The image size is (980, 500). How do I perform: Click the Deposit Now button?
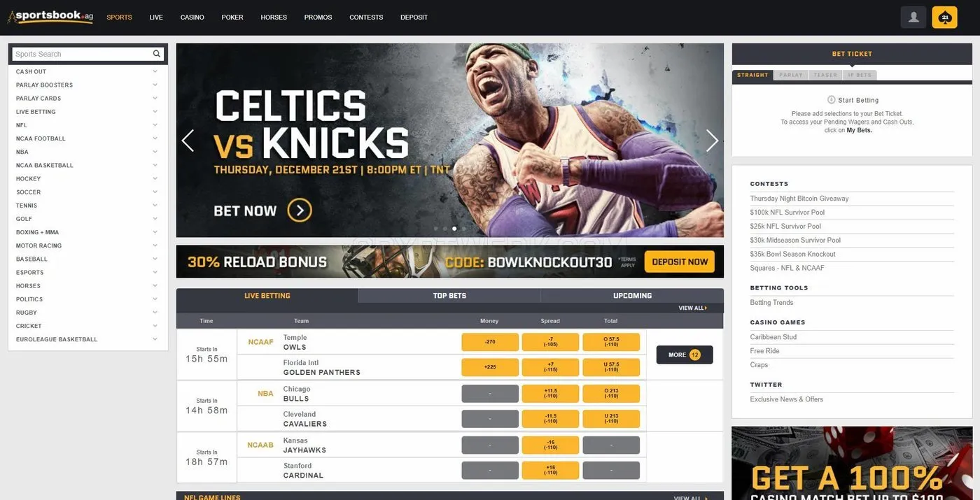coord(680,262)
